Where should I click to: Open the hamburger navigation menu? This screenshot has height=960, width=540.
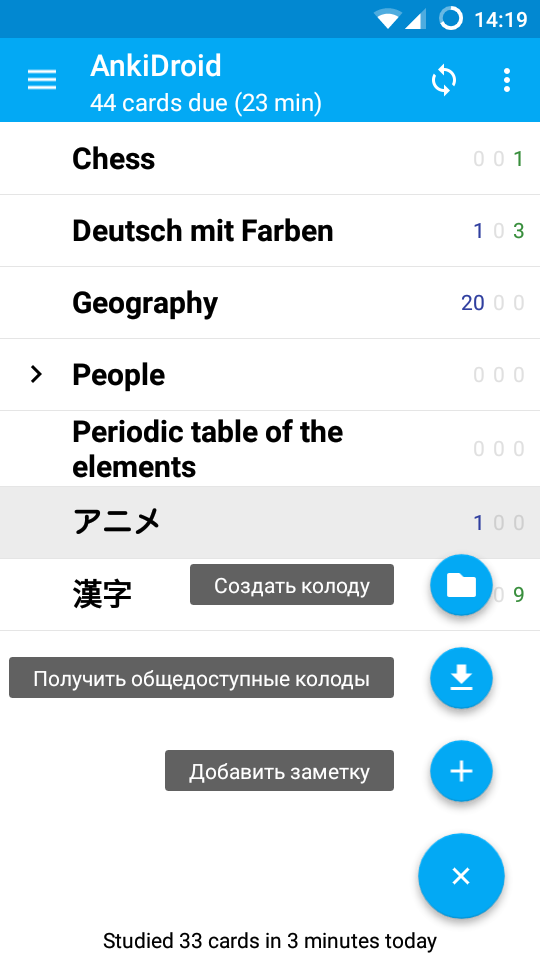pos(42,80)
